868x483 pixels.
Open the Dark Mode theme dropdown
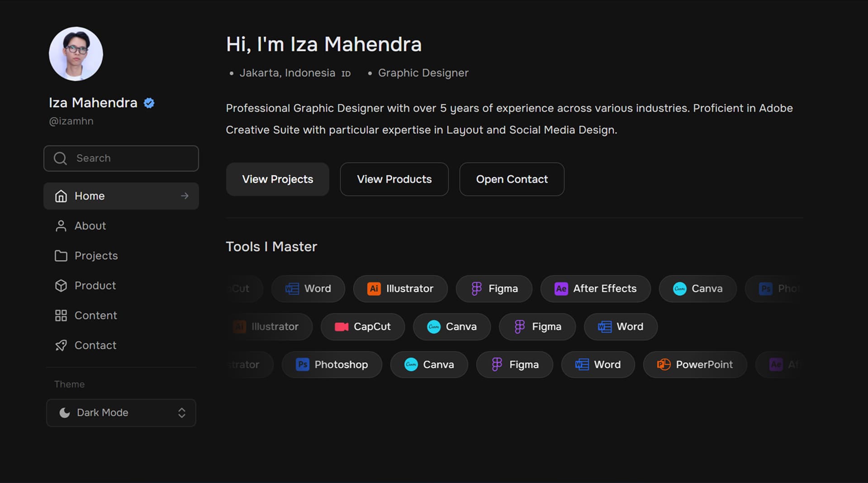[121, 413]
